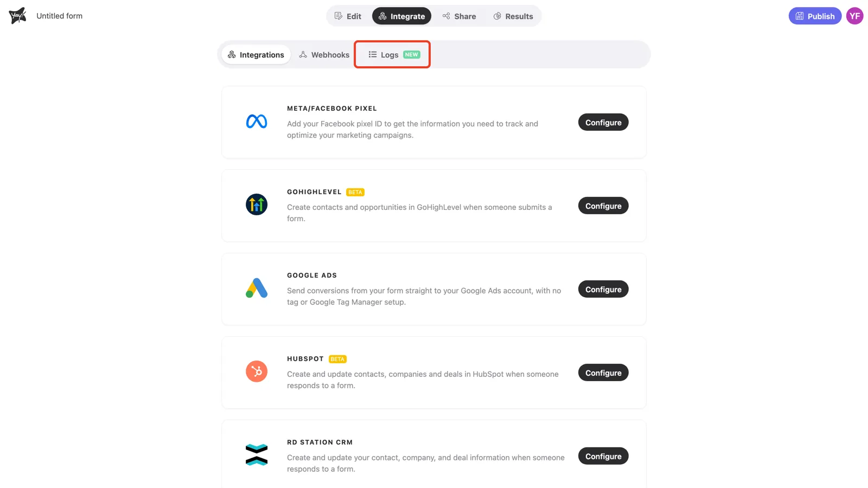Click the META/FACEBOOK PIXEL heading
Screen dimensions: 868x488
[332, 108]
